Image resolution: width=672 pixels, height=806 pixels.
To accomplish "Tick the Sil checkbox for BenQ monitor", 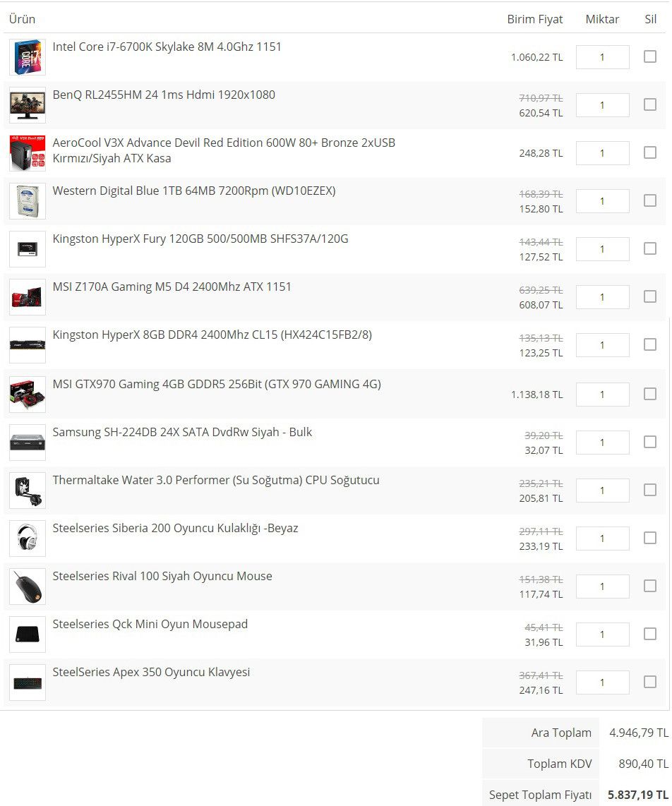I will [x=650, y=104].
